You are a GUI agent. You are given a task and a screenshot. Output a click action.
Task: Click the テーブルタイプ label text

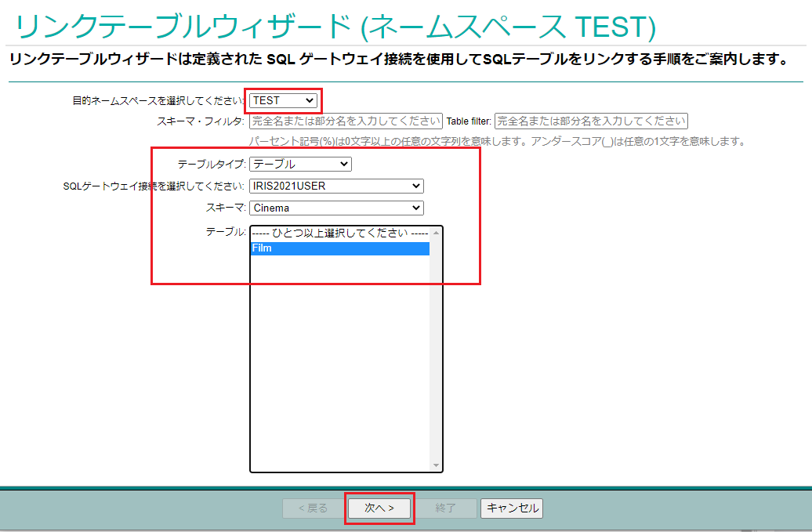[212, 165]
